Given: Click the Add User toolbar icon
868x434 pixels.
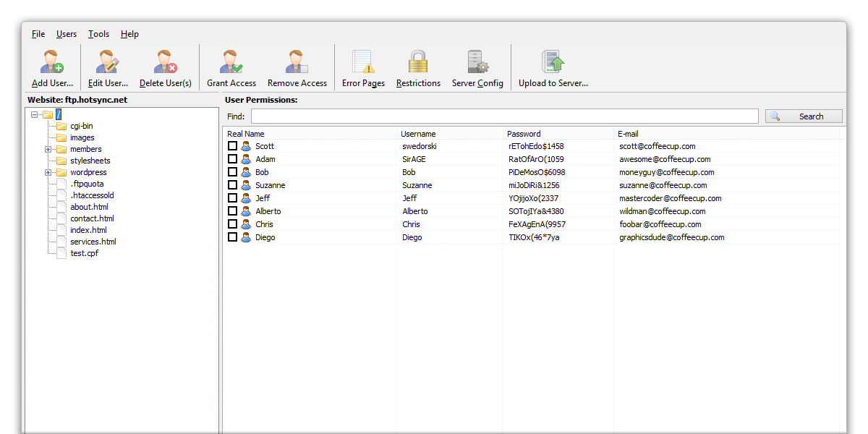Looking at the screenshot, I should (x=52, y=61).
